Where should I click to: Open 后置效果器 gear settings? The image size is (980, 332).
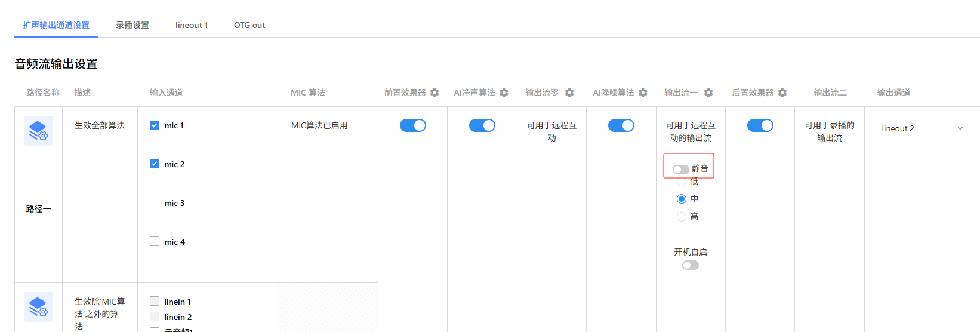pyautogui.click(x=782, y=93)
